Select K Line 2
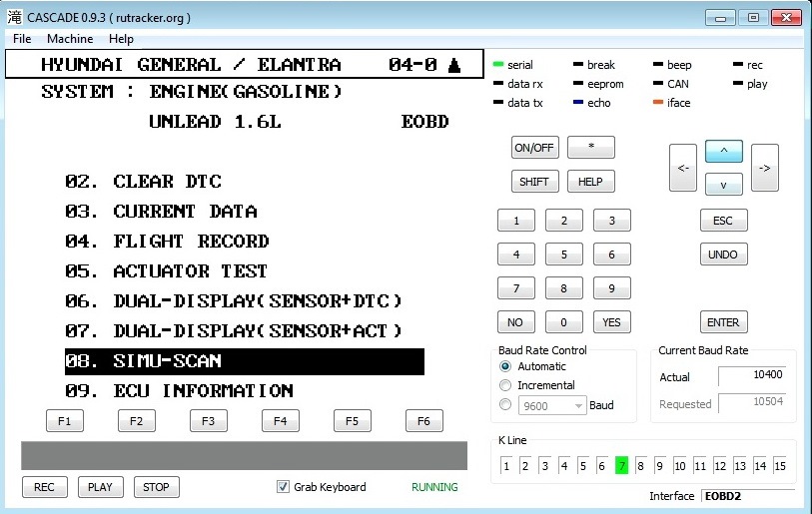The height and width of the screenshot is (514, 812). (525, 466)
